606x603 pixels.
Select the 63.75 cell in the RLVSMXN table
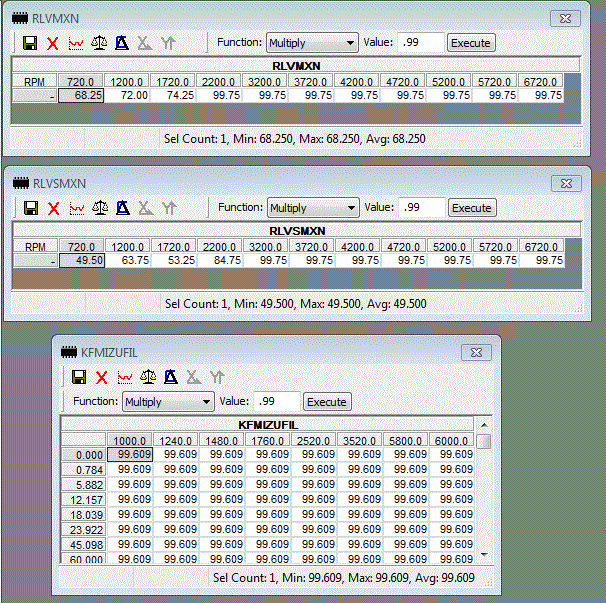pyautogui.click(x=128, y=260)
